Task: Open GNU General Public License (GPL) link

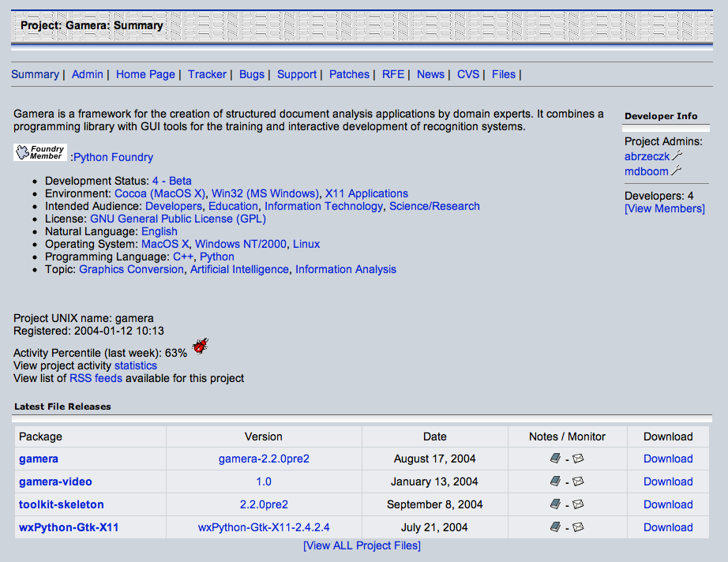Action: tap(178, 219)
